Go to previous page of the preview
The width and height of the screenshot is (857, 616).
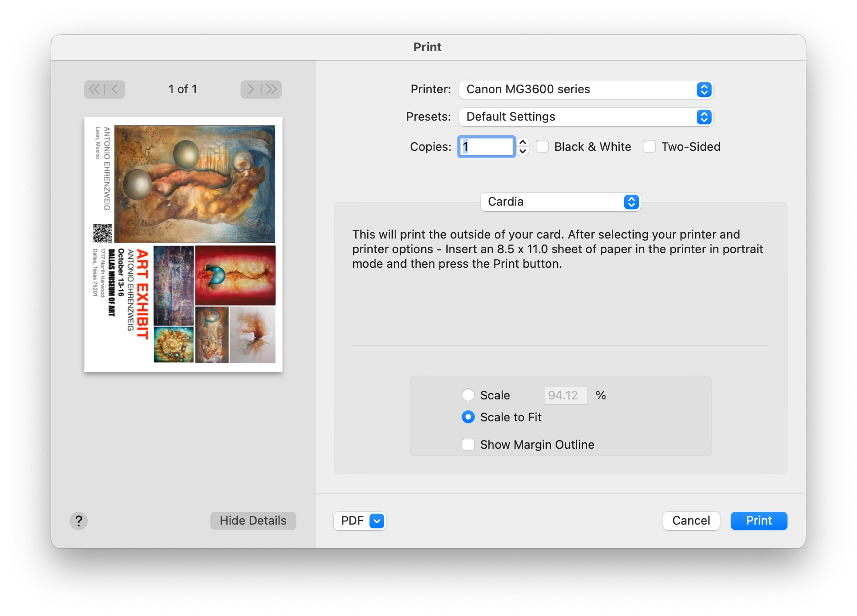(115, 89)
